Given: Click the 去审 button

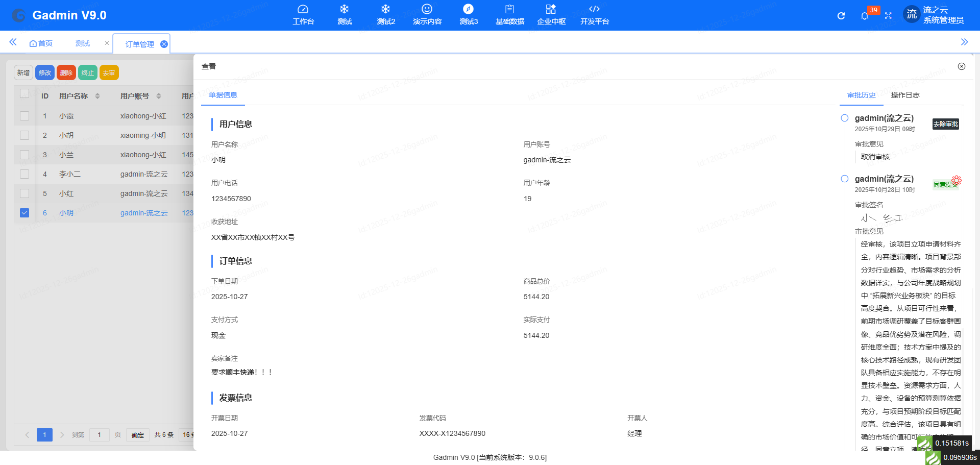Looking at the screenshot, I should (109, 72).
